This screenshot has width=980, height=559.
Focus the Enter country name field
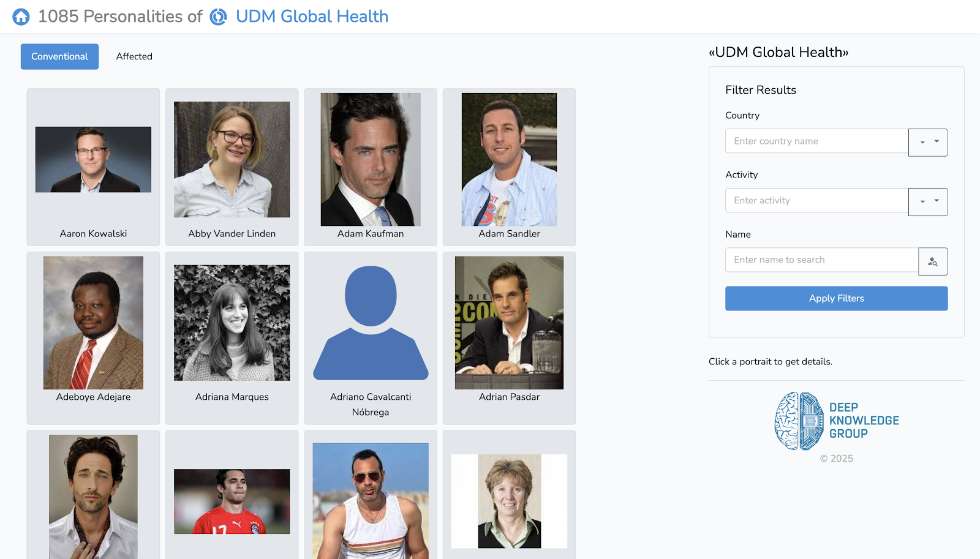coord(816,141)
